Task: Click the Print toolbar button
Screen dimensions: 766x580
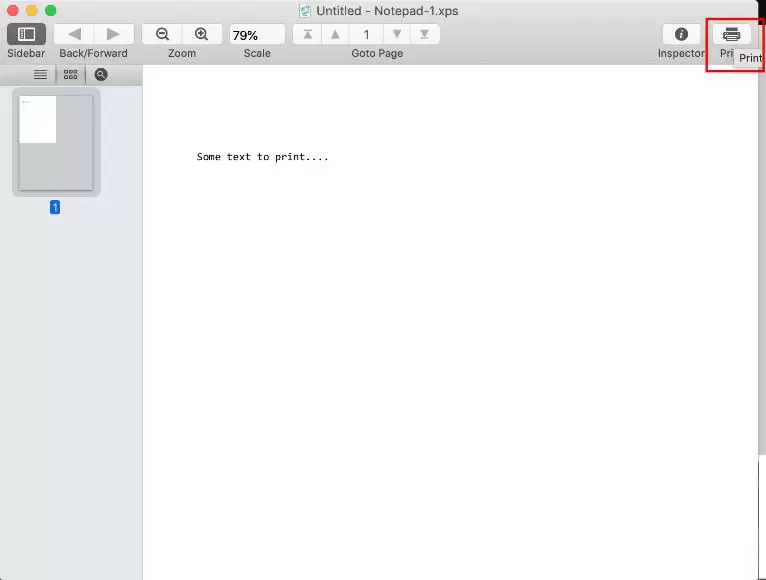Action: (731, 34)
